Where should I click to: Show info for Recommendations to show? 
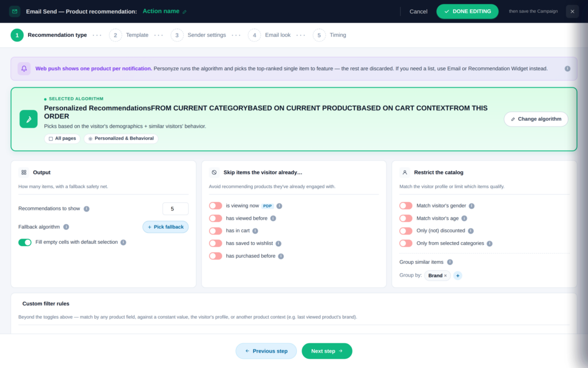pyautogui.click(x=87, y=209)
